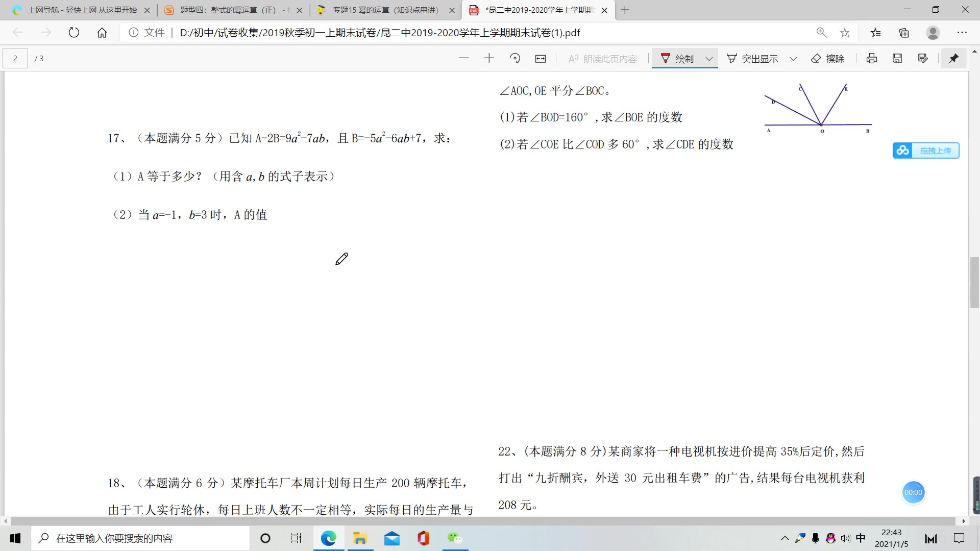This screenshot has height=551, width=980.
Task: Select the Erase (擦除) tool
Action: (x=828, y=59)
